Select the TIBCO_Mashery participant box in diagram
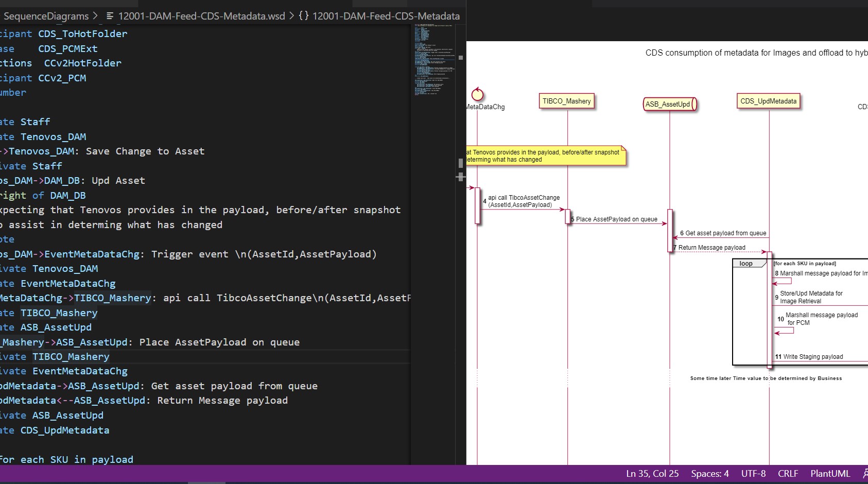This screenshot has width=868, height=484. (566, 101)
